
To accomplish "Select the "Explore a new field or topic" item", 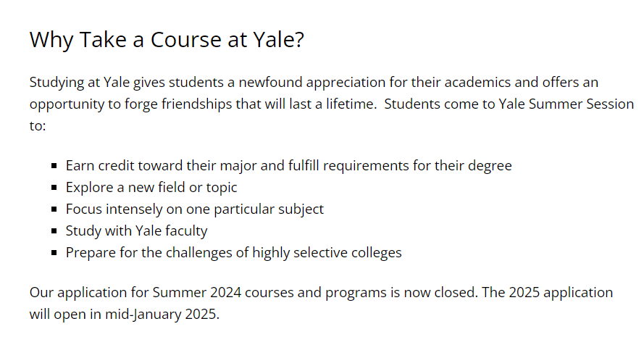I will 151,188.
